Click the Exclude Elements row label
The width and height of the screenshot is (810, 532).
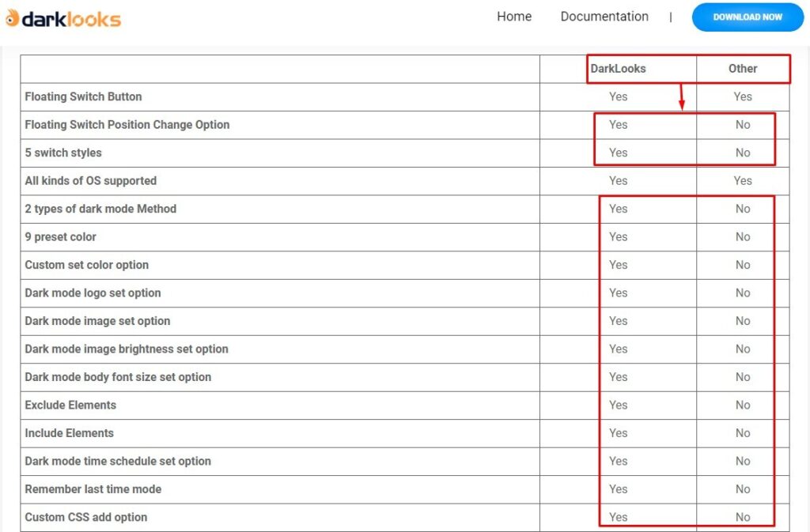click(70, 405)
